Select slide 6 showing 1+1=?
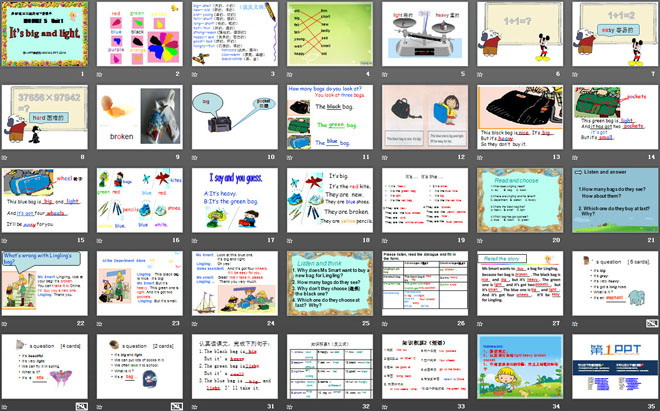The width and height of the screenshot is (660, 411). pos(520,34)
